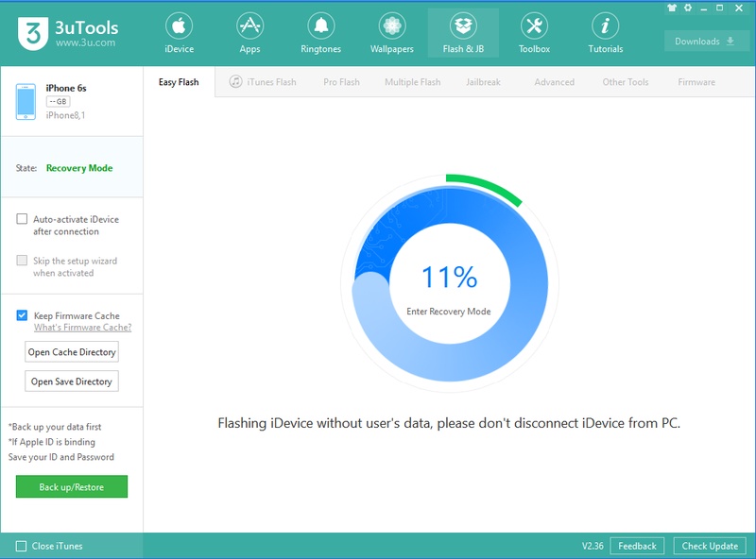Select the Flash & JB section
The width and height of the screenshot is (756, 559).
click(463, 34)
